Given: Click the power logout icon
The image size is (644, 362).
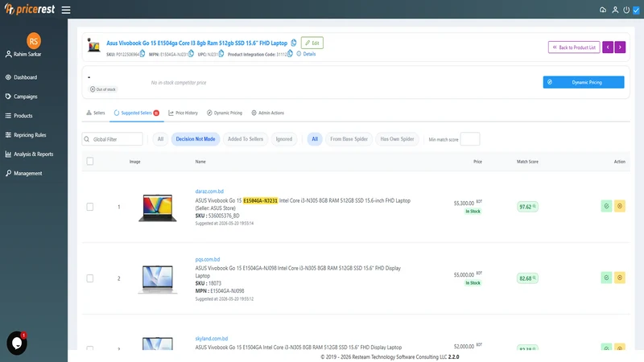Looking at the screenshot, I should (x=626, y=10).
